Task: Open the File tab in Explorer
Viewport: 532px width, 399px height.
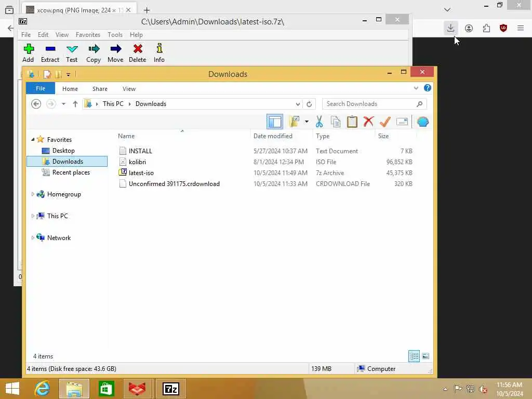Action: pos(41,88)
